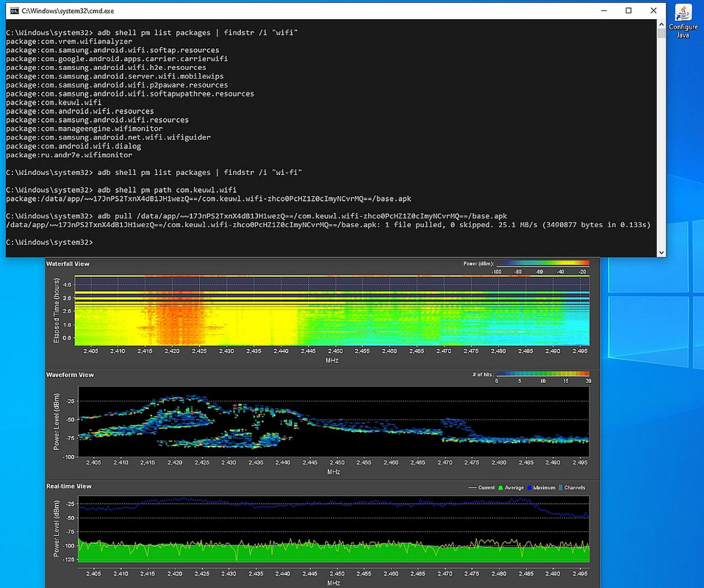
Task: Click the adb pull command line
Action: [256, 216]
